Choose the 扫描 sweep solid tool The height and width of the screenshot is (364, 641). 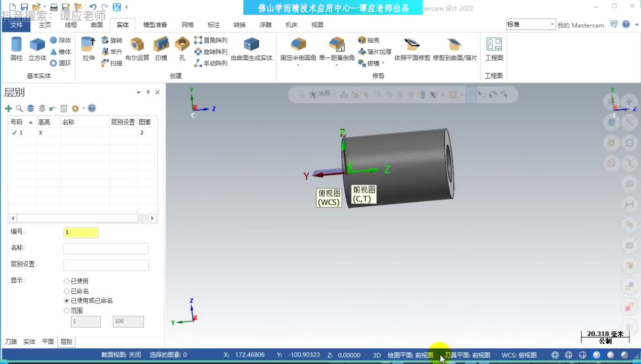112,63
